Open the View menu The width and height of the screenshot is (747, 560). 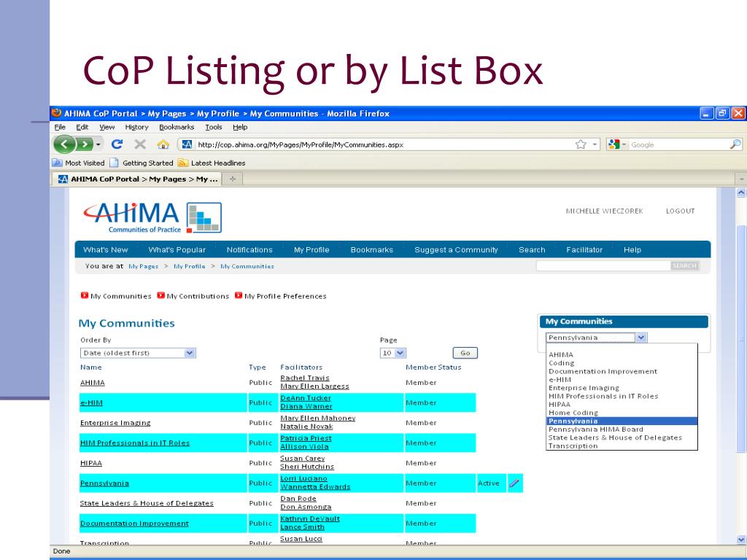tap(107, 127)
